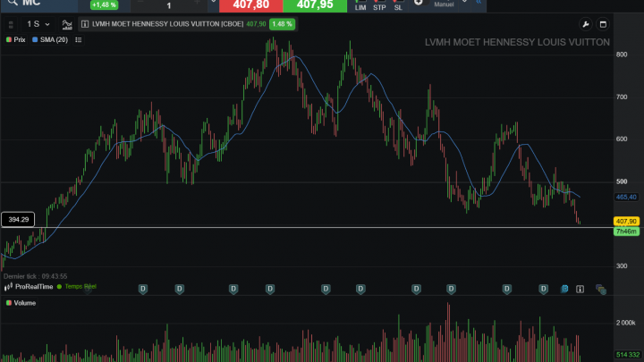Expand the dropdown arrow after quantity field
The height and width of the screenshot is (362, 644).
(x=214, y=2)
